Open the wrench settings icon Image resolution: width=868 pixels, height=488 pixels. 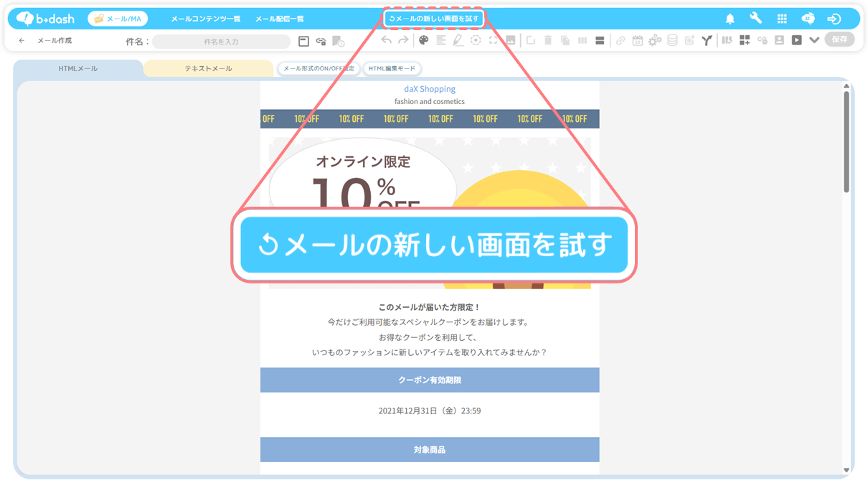click(x=755, y=19)
